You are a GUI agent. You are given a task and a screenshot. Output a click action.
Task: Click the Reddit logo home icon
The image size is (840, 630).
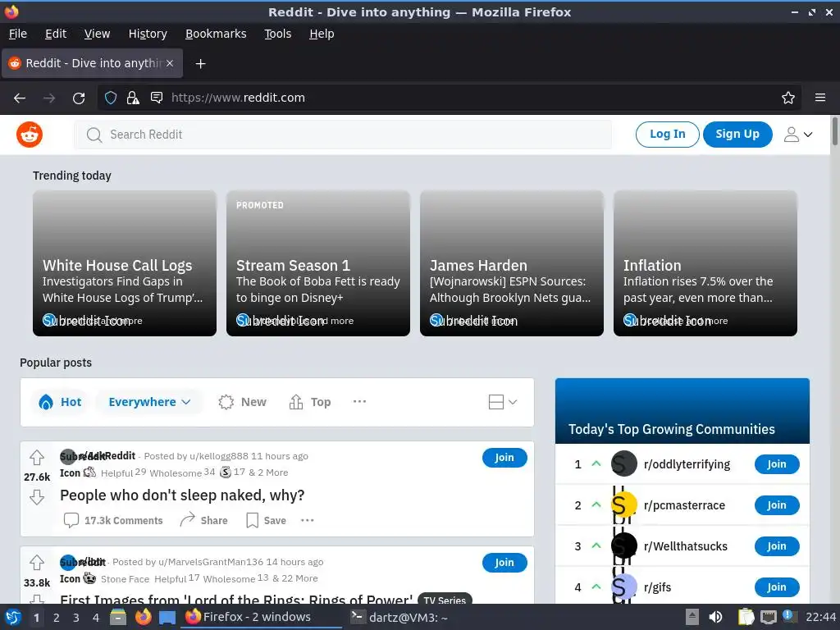(x=30, y=135)
